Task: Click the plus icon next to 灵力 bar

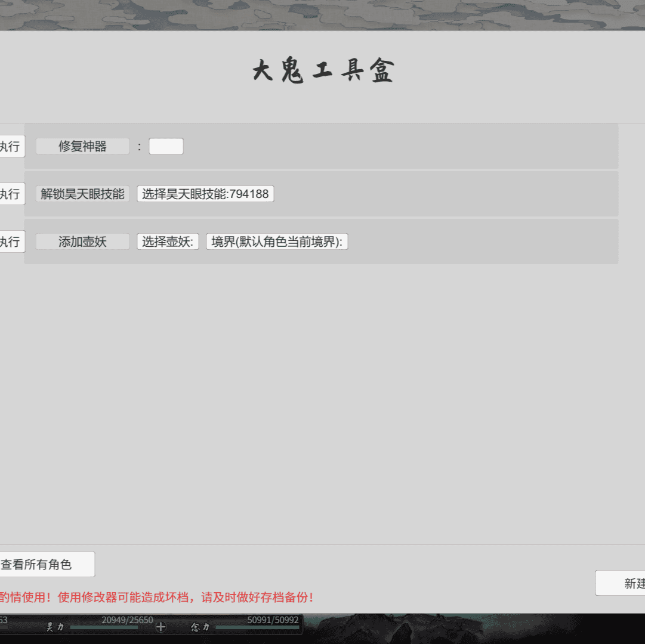Action: pyautogui.click(x=161, y=627)
